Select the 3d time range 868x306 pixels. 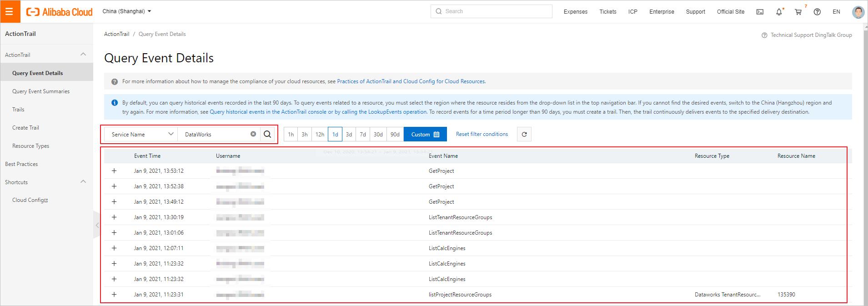pyautogui.click(x=349, y=134)
